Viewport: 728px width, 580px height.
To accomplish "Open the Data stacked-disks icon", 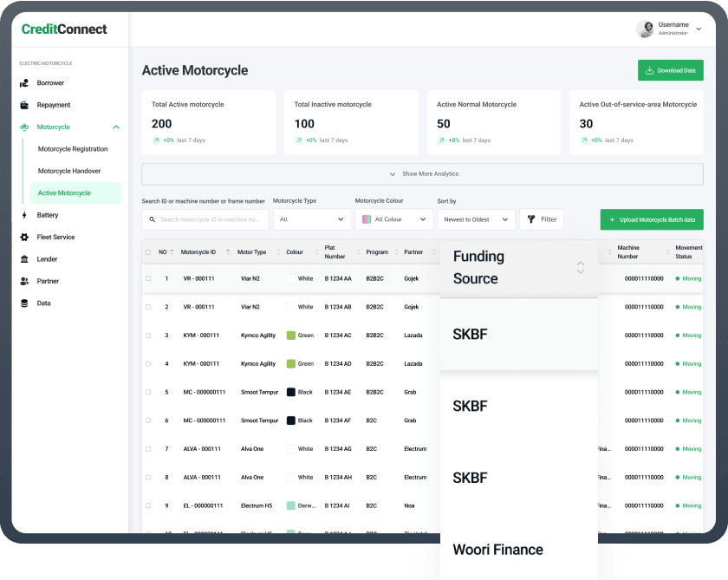I will tap(23, 303).
